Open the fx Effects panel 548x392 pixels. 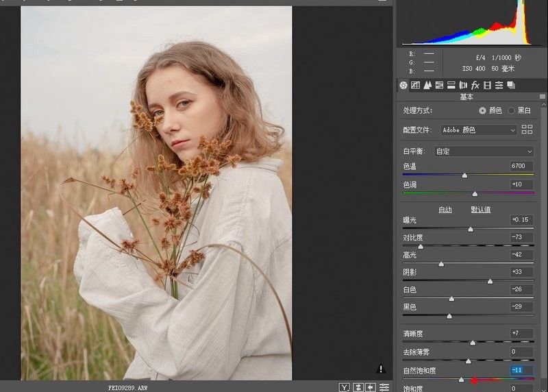pos(475,85)
